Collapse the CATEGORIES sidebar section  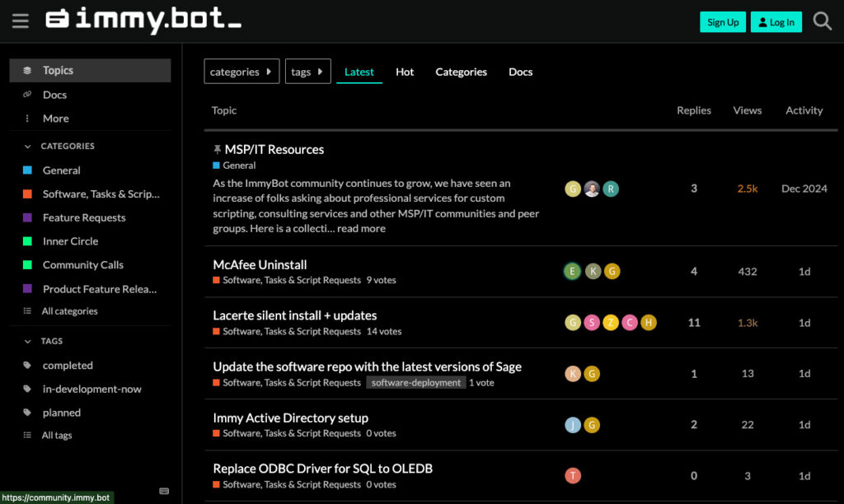26,146
